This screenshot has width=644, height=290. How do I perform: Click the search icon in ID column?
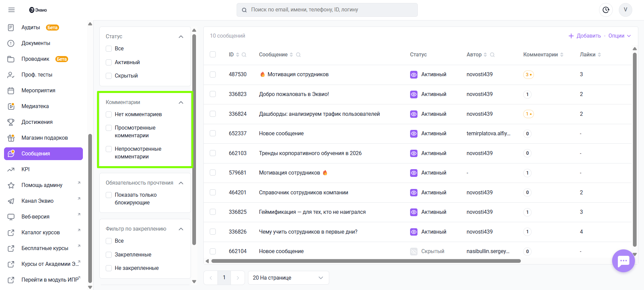[x=244, y=55]
